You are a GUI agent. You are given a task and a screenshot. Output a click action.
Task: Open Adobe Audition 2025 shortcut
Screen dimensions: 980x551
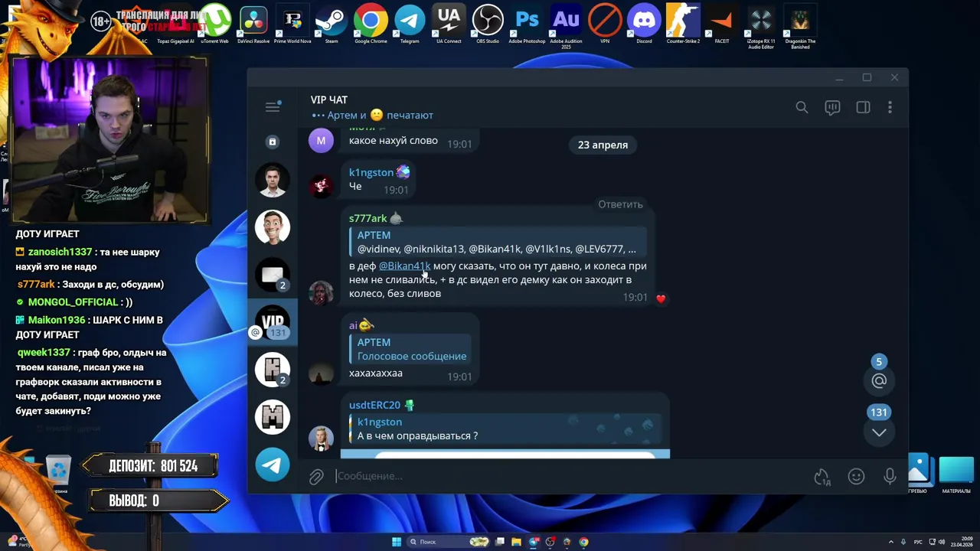566,25
